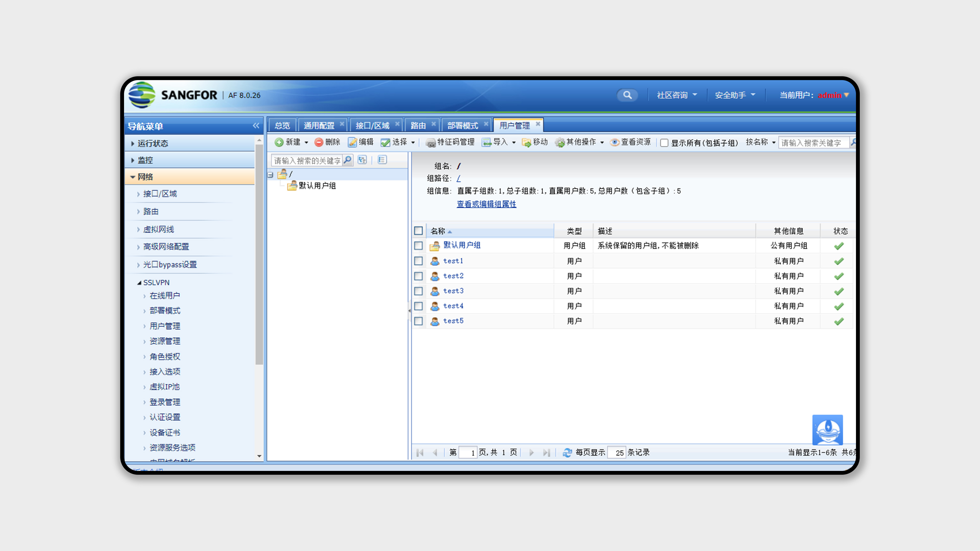This screenshot has width=980, height=551.
Task: Click the edit (编辑) pencil icon
Action: (x=352, y=142)
